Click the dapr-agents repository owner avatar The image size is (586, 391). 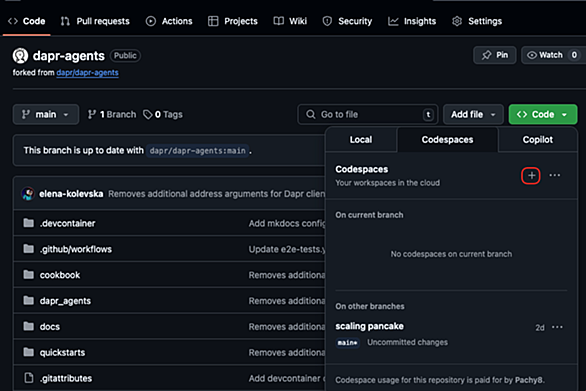click(x=21, y=56)
